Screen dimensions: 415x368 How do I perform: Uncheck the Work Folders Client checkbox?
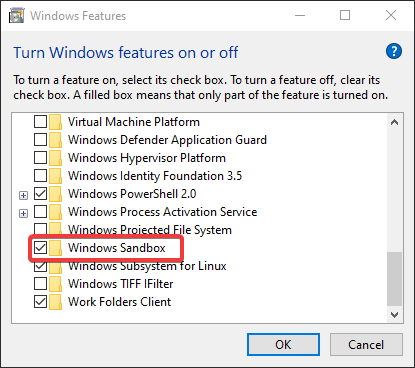click(x=40, y=302)
